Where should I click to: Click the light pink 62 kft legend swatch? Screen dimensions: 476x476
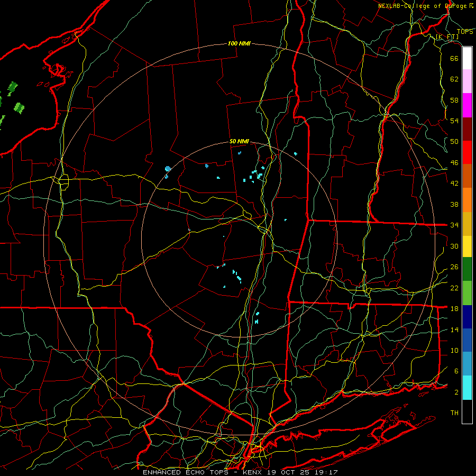(467, 81)
